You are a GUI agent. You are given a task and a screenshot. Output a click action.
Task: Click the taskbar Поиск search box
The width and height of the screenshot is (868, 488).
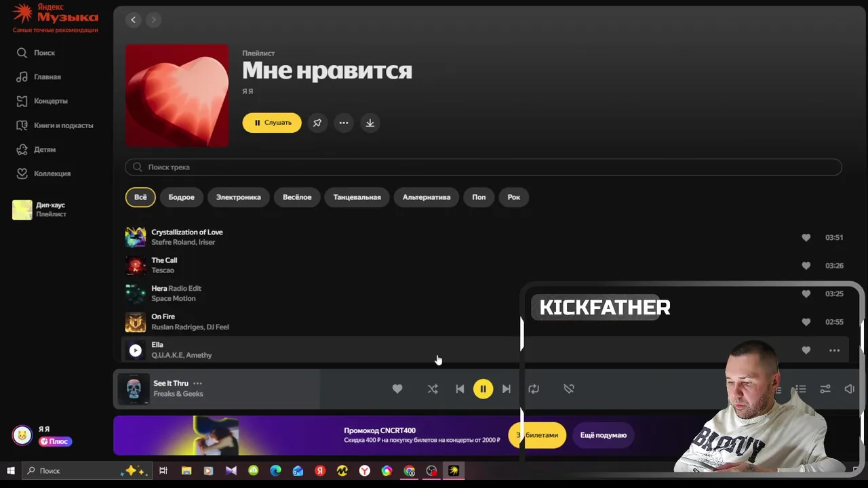[x=86, y=470]
